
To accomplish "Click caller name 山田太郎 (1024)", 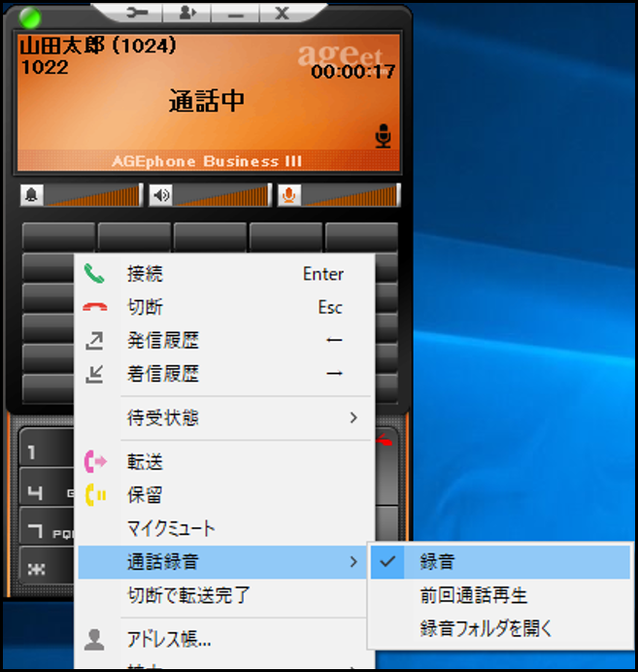I will point(98,46).
